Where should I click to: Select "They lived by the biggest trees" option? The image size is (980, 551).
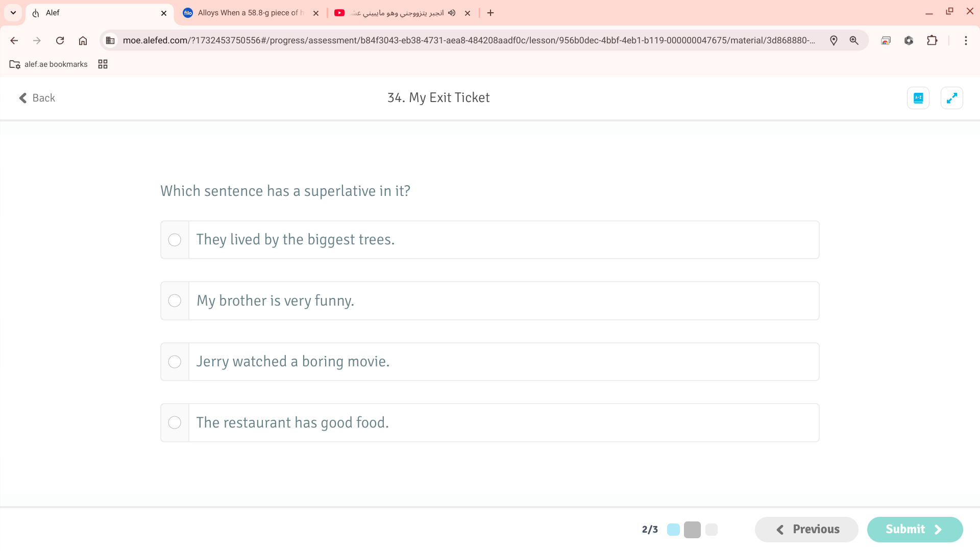click(x=175, y=240)
